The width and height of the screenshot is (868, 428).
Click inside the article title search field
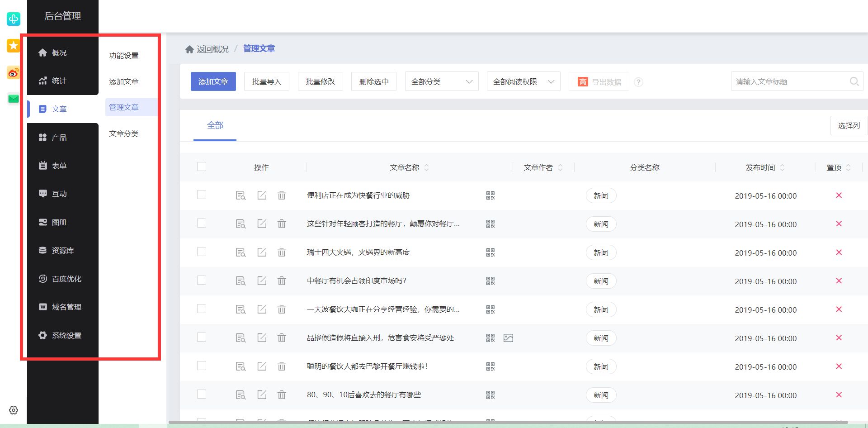click(x=787, y=81)
